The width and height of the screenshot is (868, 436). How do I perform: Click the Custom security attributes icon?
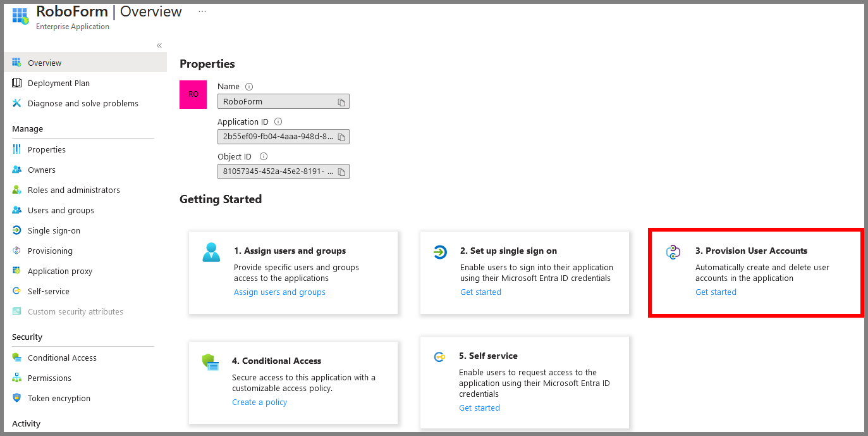pyautogui.click(x=16, y=311)
